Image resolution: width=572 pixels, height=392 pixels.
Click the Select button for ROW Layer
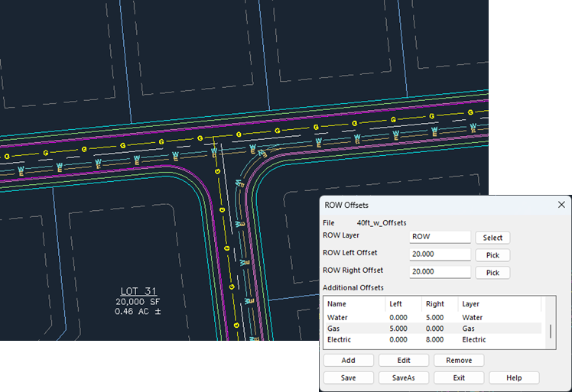tap(492, 238)
